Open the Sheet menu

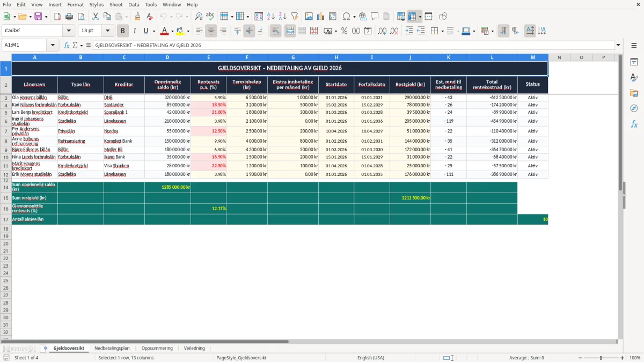[116, 4]
